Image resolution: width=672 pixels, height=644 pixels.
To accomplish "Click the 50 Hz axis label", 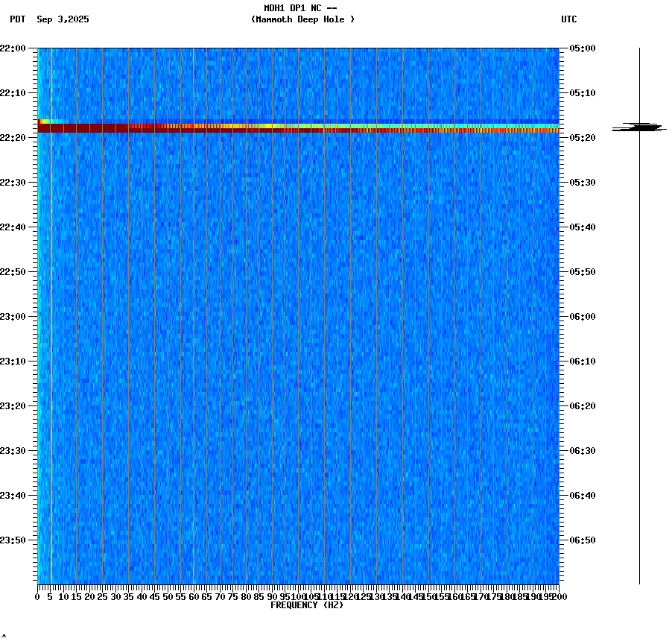I will 166,596.
